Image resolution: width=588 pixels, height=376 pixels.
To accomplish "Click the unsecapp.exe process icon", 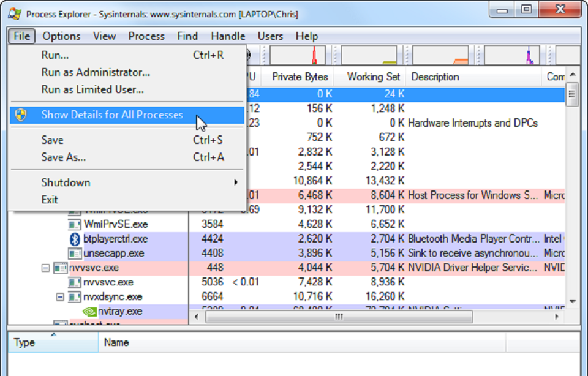I will pyautogui.click(x=75, y=254).
